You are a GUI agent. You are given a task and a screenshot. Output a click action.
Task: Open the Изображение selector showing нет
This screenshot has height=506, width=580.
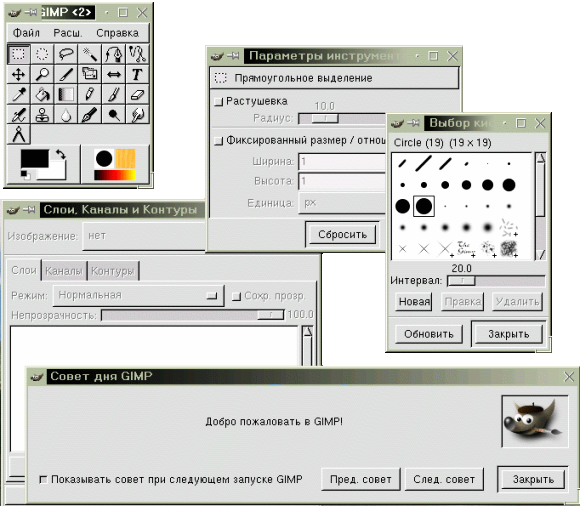point(144,236)
